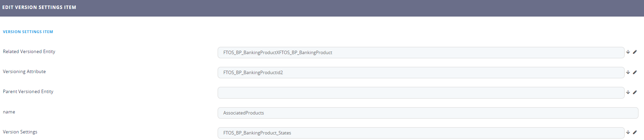Click the Related Versioned Entity input field

coord(420,53)
